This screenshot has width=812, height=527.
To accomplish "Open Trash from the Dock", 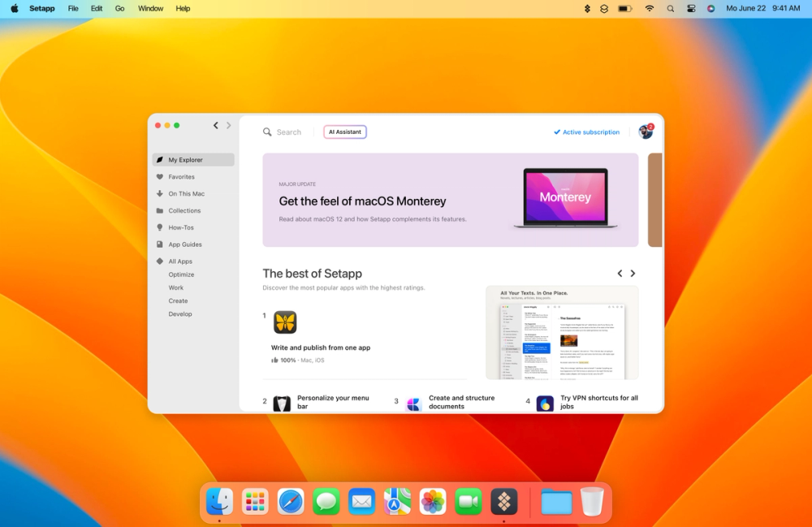I will [x=592, y=502].
